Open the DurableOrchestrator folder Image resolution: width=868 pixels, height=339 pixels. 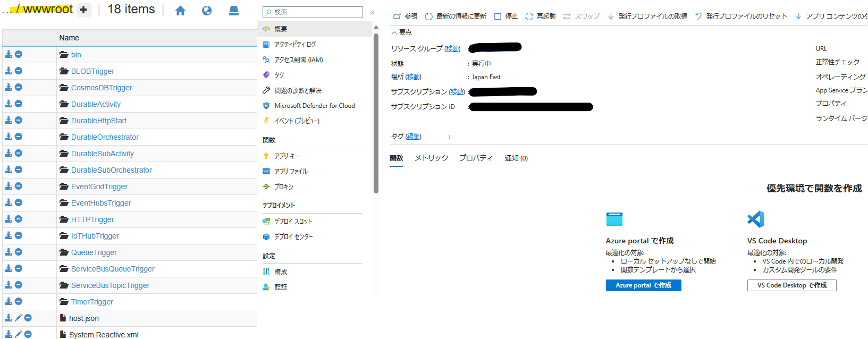[x=105, y=137]
